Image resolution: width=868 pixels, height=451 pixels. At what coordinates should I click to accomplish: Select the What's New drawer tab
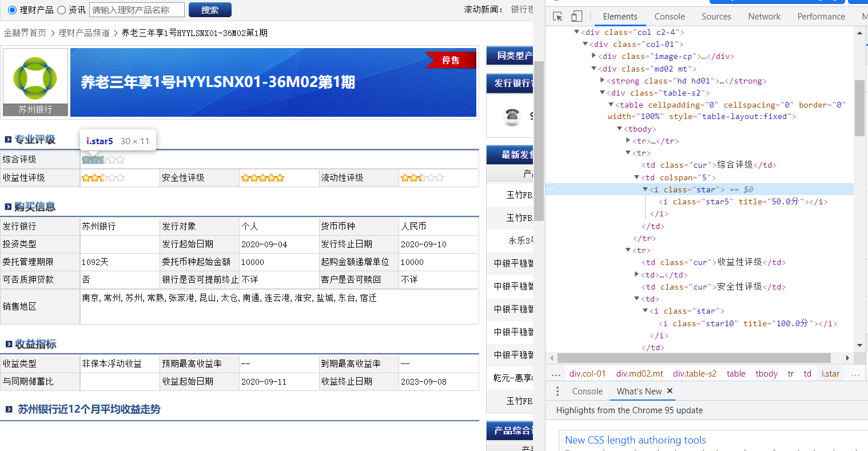coord(639,391)
